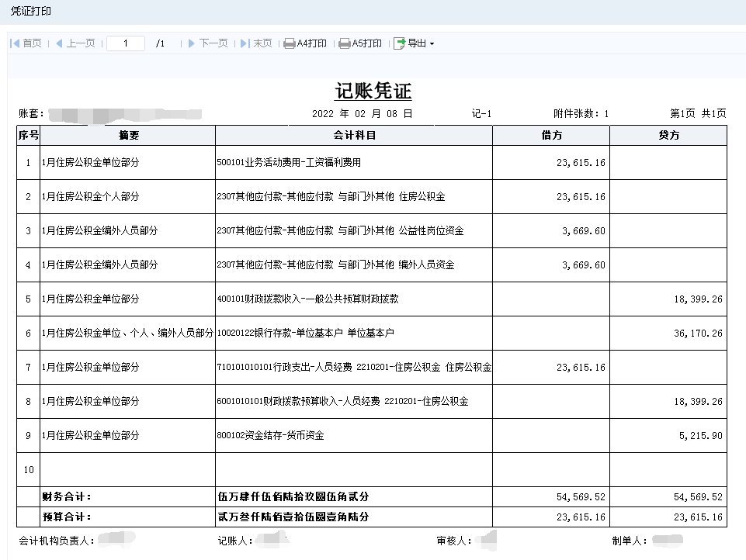Viewport: 746px width, 560px height.
Task: Click the 导出 export icon
Action: pyautogui.click(x=399, y=43)
